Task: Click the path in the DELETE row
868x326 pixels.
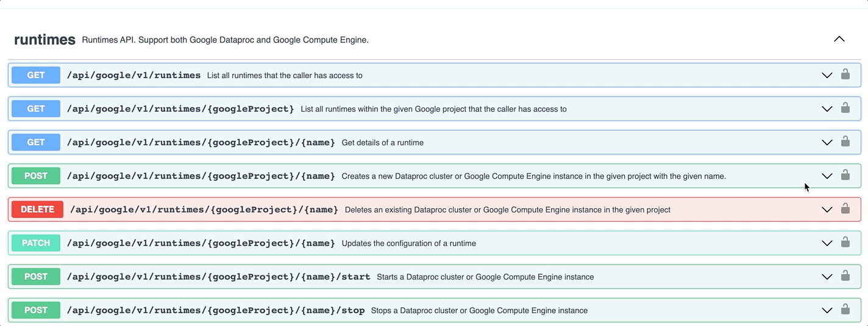Action: tap(204, 209)
